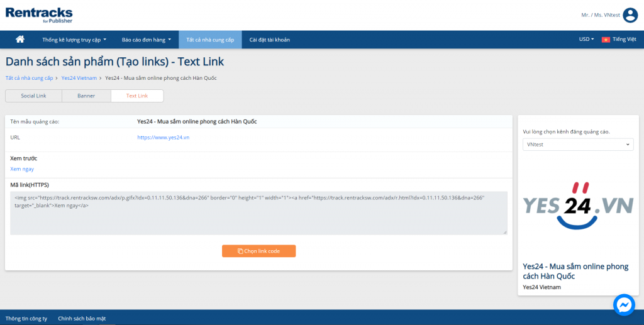Image resolution: width=644 pixels, height=325 pixels.
Task: Click the Xem ngay preview link
Action: point(22,169)
